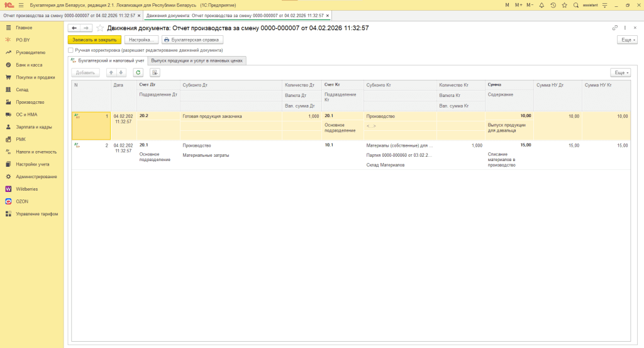Open Управление тарифом sidebar section
Image resolution: width=644 pixels, height=348 pixels.
(37, 214)
